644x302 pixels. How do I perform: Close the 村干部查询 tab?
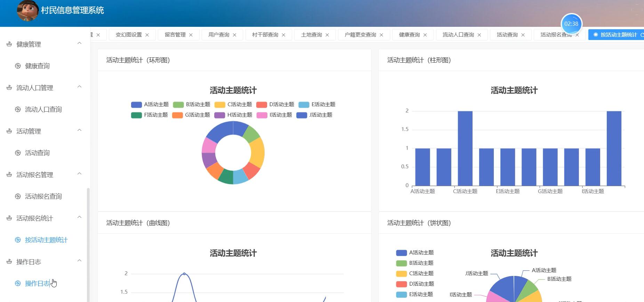coord(283,35)
